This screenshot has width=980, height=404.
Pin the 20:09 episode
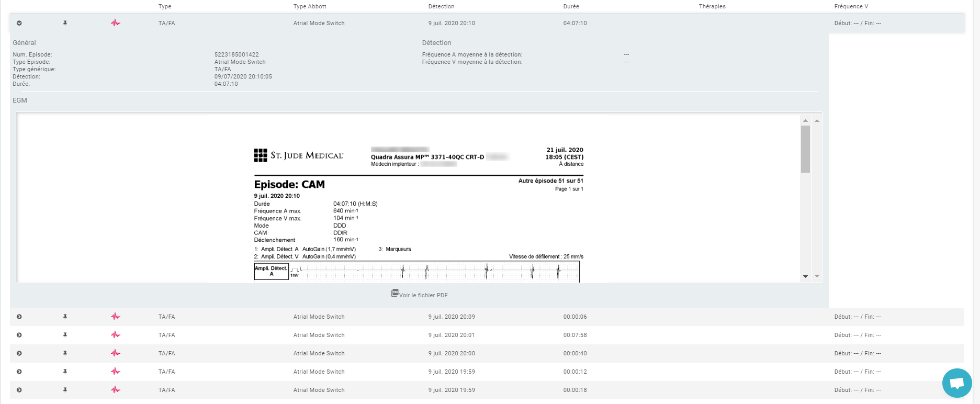click(65, 317)
